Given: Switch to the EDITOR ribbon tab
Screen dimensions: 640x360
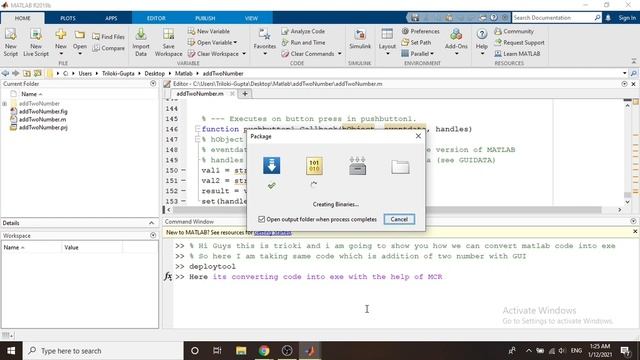Looking at the screenshot, I should tap(156, 18).
